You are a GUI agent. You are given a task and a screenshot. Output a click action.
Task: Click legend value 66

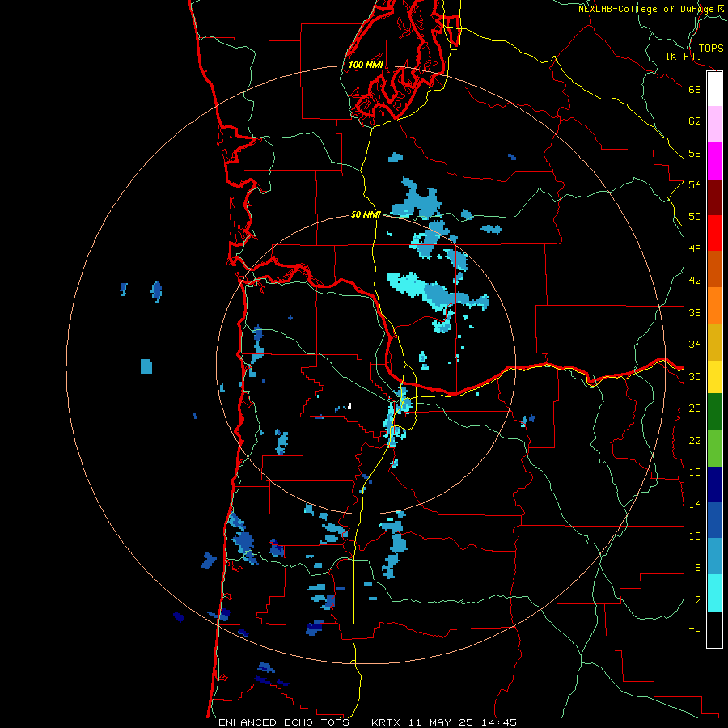click(695, 89)
